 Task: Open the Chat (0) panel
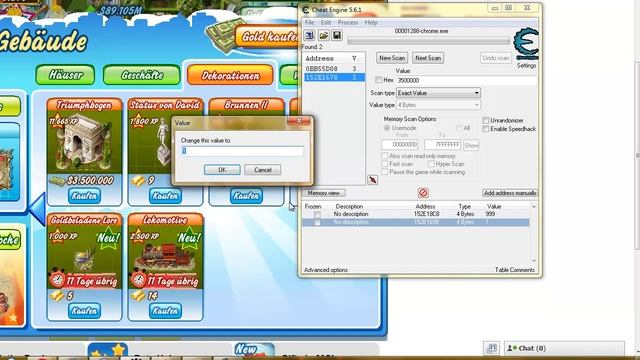tap(564, 348)
